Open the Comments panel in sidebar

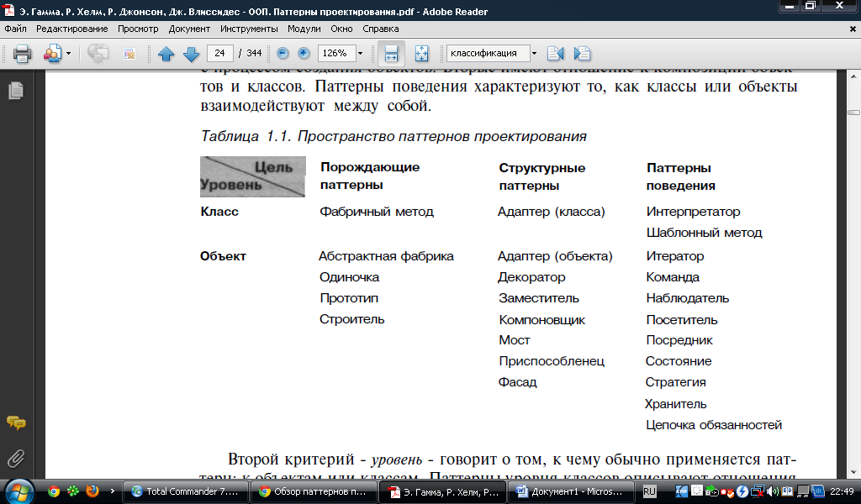tap(16, 423)
